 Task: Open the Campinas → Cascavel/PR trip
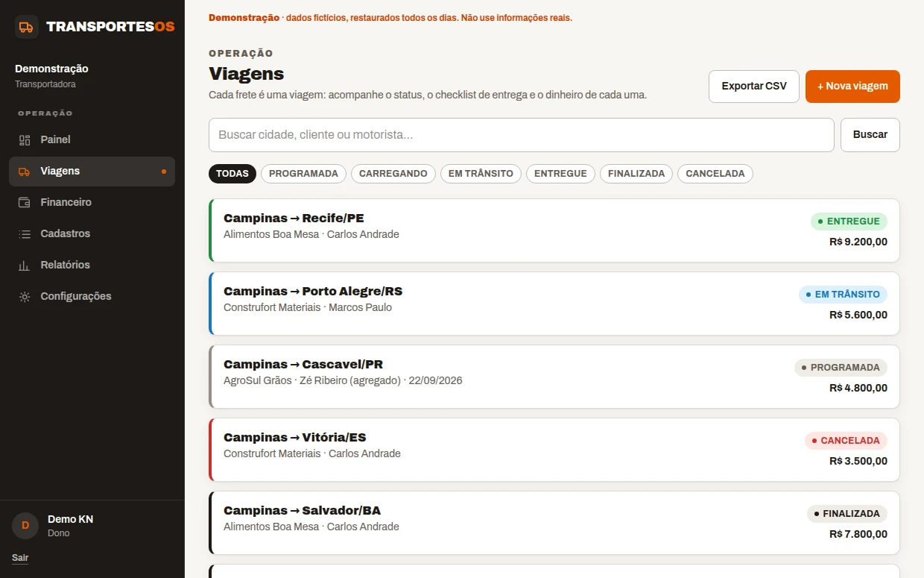click(554, 377)
